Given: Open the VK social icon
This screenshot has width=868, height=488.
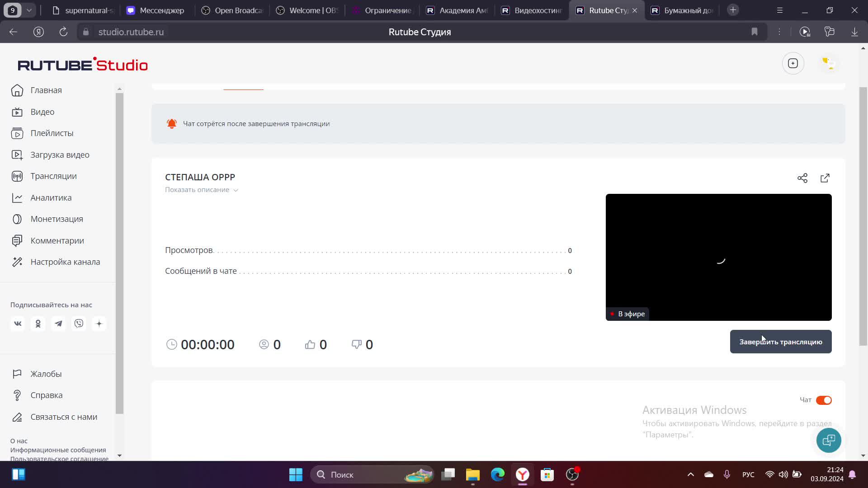Looking at the screenshot, I should coord(18,324).
